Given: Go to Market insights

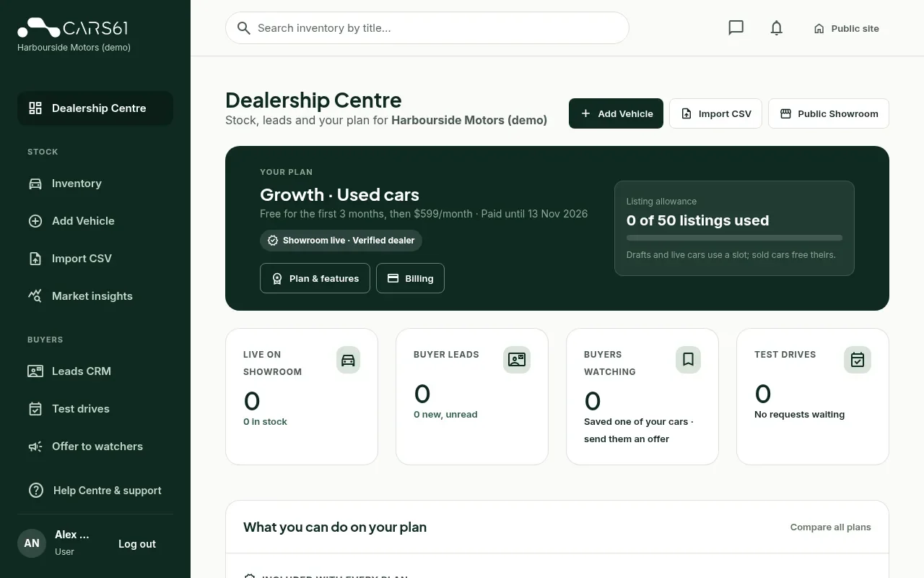Looking at the screenshot, I should tap(95, 296).
